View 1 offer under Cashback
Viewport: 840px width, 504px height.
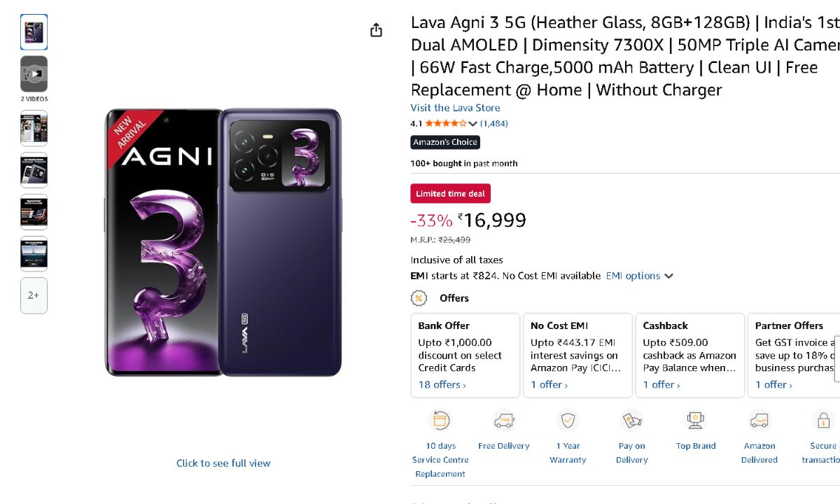point(661,385)
